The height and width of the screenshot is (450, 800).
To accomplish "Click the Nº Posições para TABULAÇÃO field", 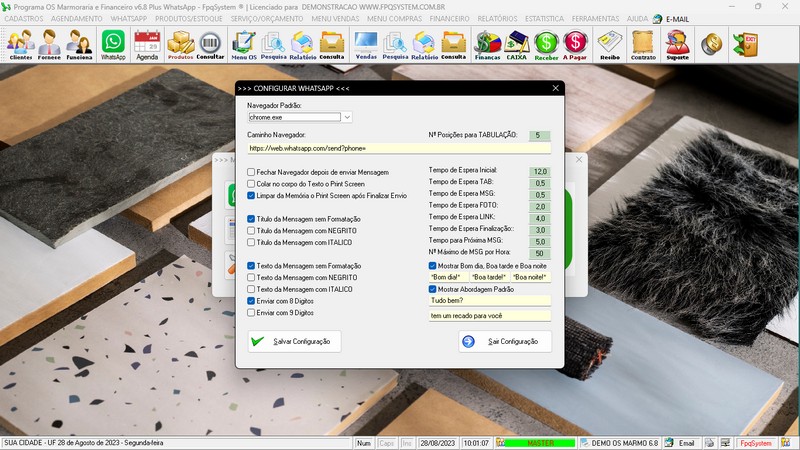I will [539, 136].
